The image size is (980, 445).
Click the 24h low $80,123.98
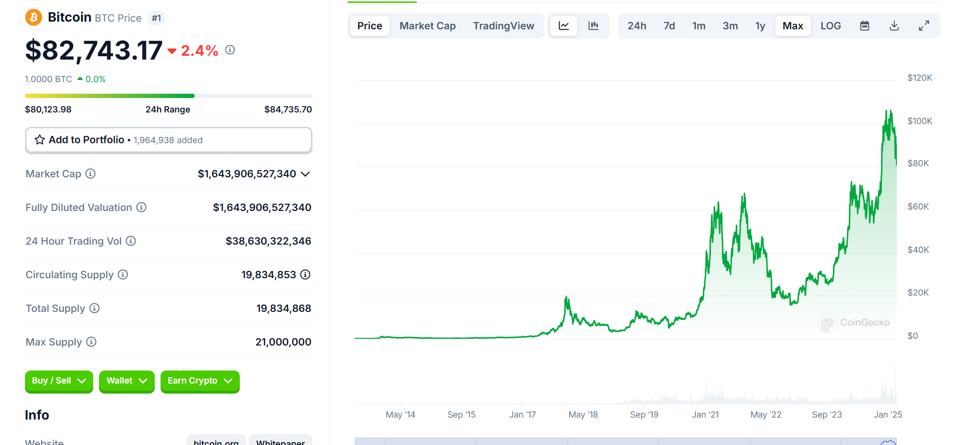(x=48, y=110)
